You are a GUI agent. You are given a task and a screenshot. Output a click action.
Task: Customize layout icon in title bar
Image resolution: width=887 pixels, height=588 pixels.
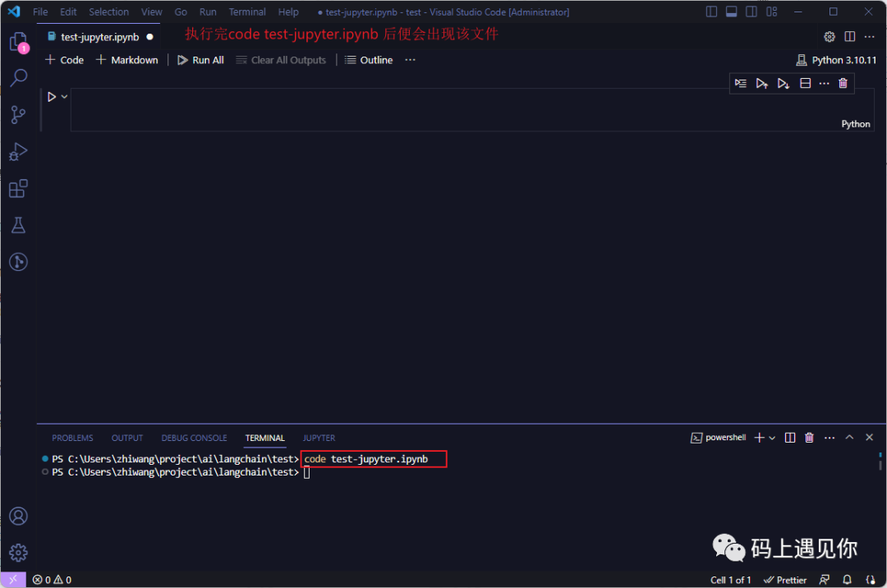771,11
